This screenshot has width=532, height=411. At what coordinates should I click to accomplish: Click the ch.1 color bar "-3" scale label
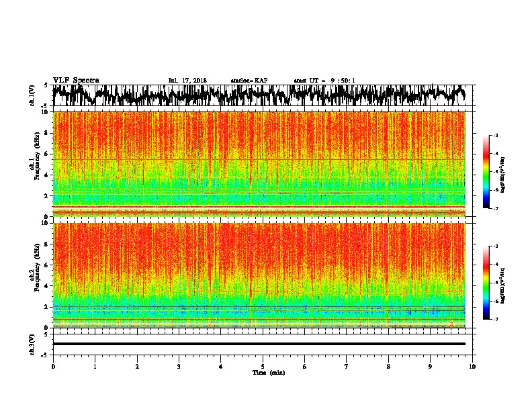pyautogui.click(x=496, y=135)
